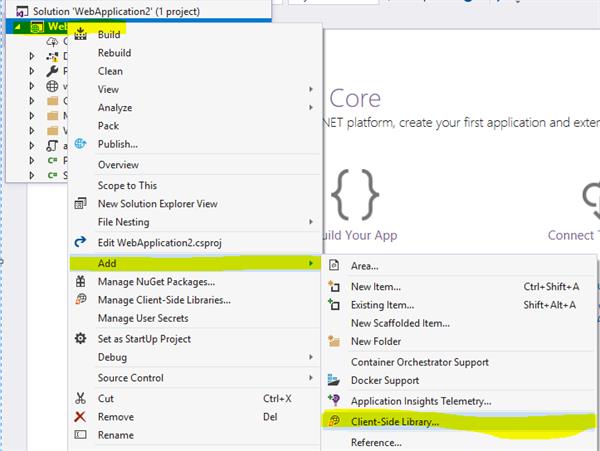Select New Scaffolded Item option
This screenshot has height=451, width=600.
(400, 323)
